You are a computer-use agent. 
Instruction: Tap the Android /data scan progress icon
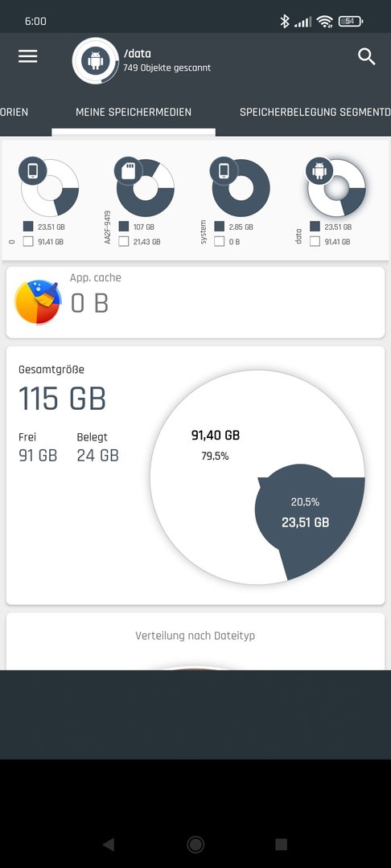(95, 60)
